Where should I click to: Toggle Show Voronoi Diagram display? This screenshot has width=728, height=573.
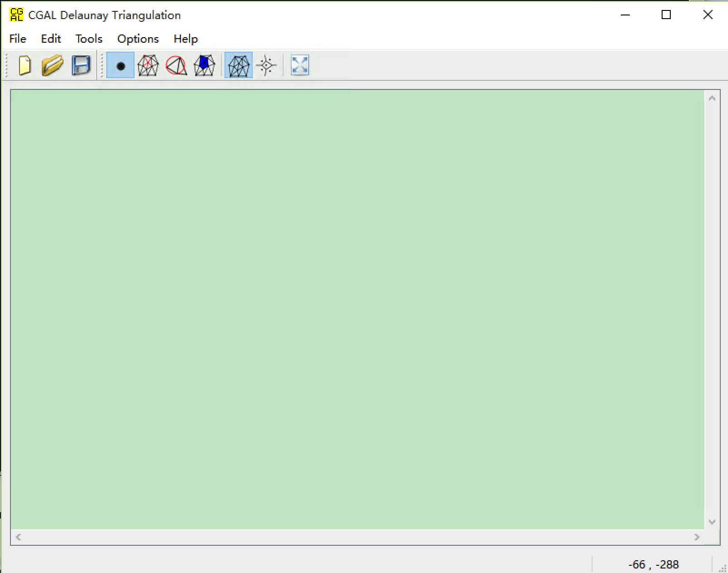point(266,65)
